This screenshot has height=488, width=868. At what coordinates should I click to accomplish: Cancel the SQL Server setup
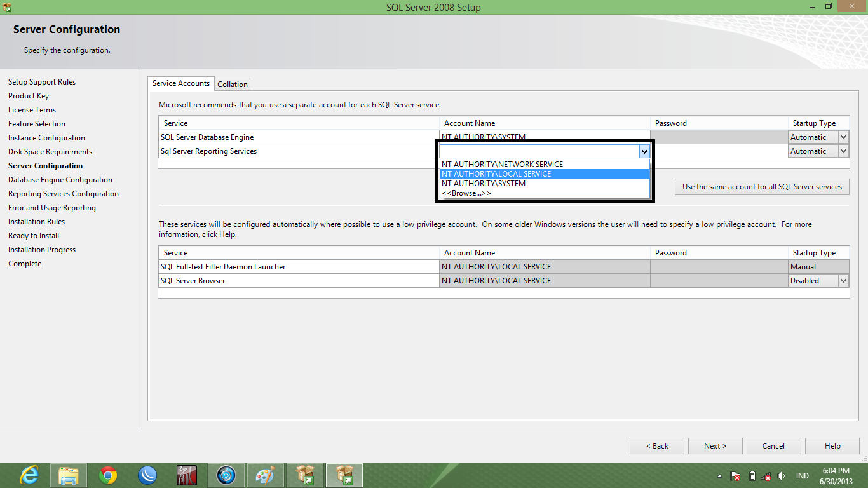[x=773, y=446]
